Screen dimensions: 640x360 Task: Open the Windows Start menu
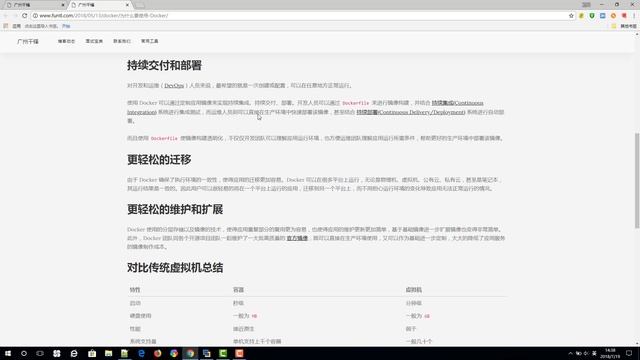(x=8, y=353)
